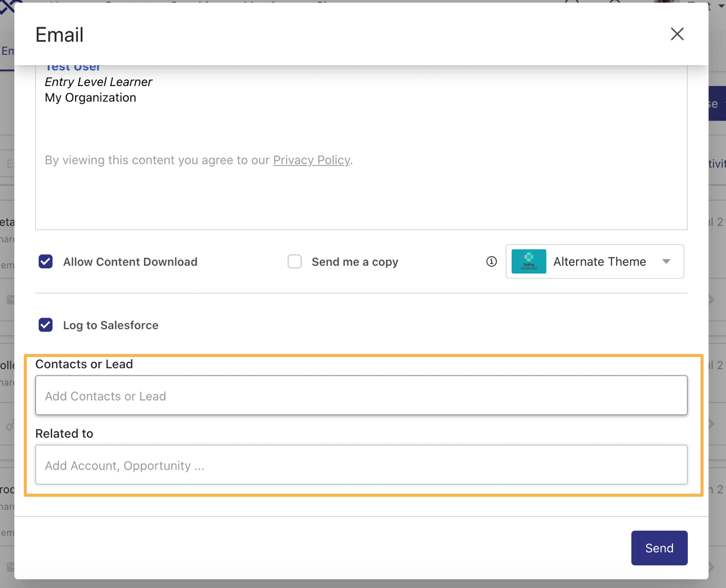Click the Alternate Theme thumbnail image
Screen dimensions: 726x588
coord(529,262)
